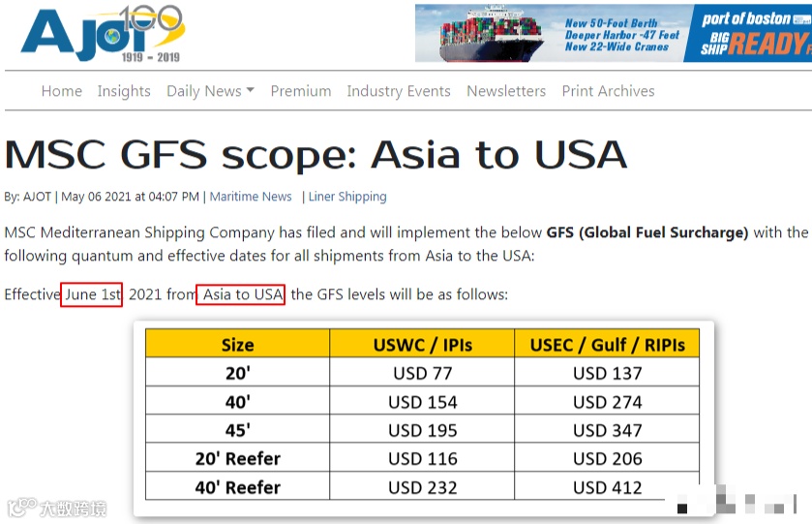Click the USD 154 cell
The height and width of the screenshot is (524, 812).
tap(422, 402)
